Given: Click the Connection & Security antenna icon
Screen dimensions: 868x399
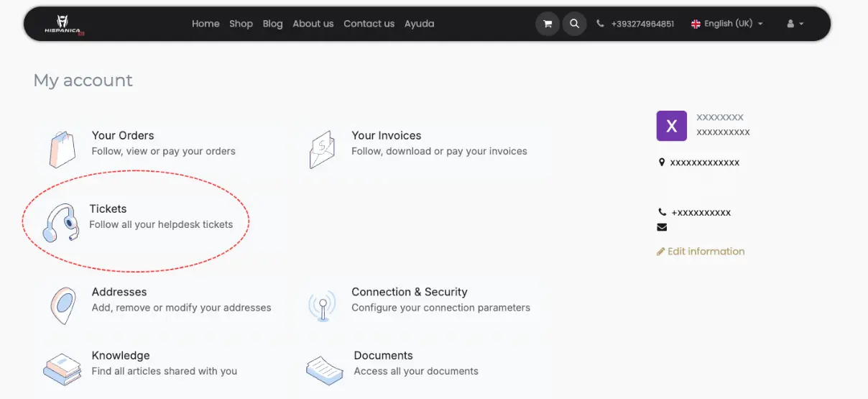Looking at the screenshot, I should pos(322,305).
